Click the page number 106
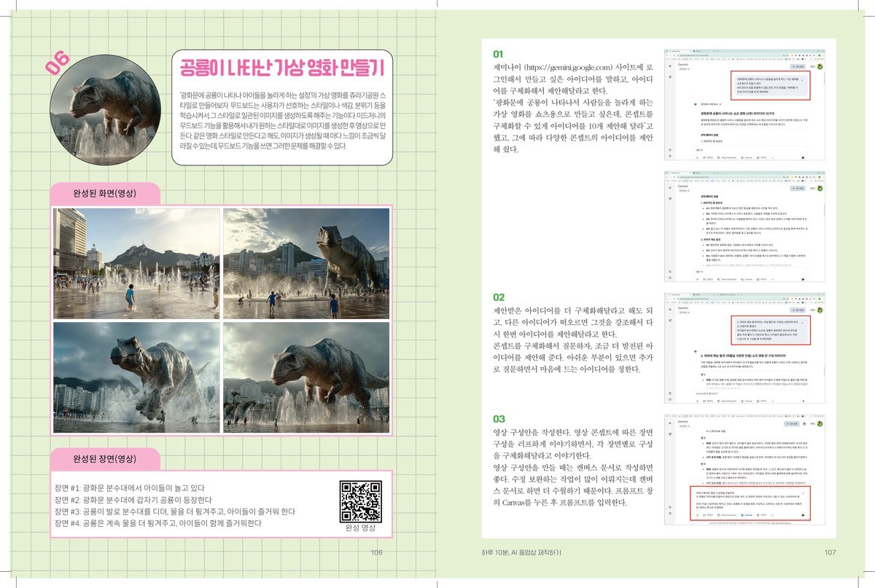The height and width of the screenshot is (588, 875). (x=377, y=552)
